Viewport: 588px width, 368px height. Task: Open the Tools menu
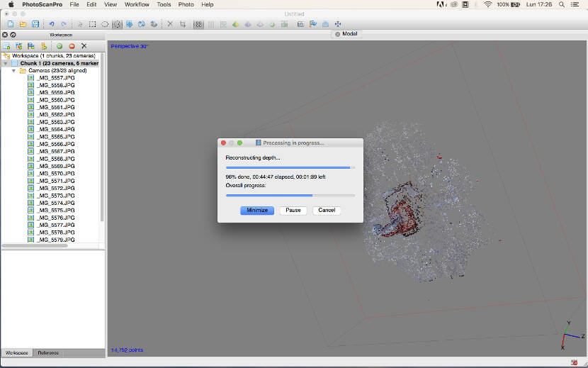click(164, 4)
